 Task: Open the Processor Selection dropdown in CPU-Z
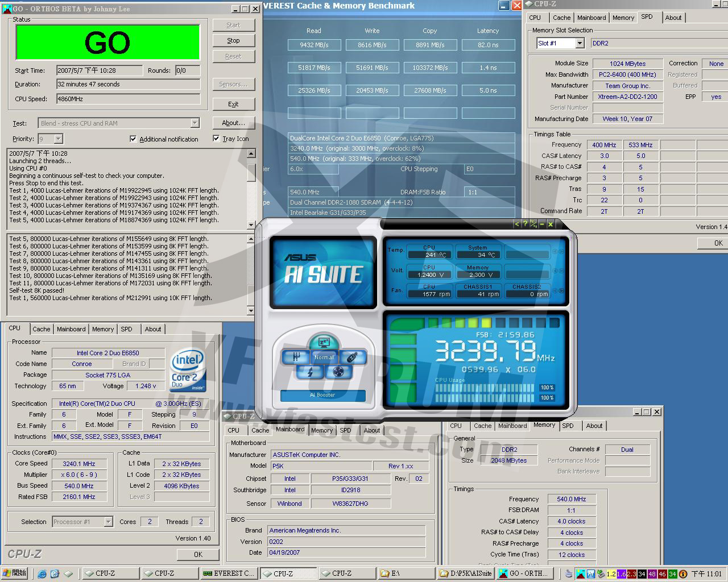tap(108, 522)
